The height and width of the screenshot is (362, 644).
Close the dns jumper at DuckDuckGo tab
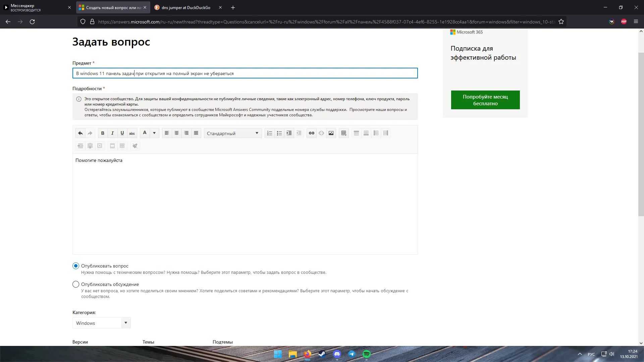(x=220, y=7)
